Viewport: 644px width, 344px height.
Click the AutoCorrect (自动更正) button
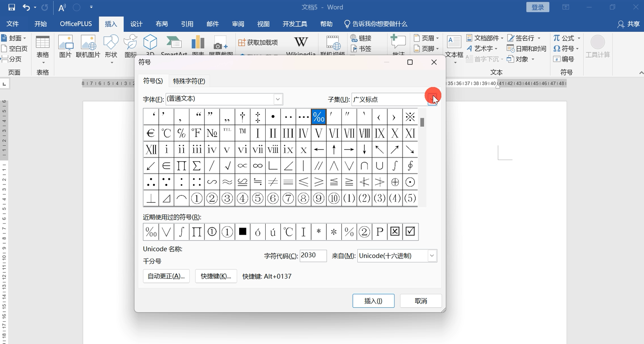click(166, 276)
